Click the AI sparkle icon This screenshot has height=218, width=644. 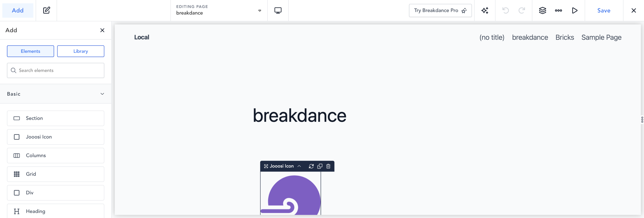(485, 10)
